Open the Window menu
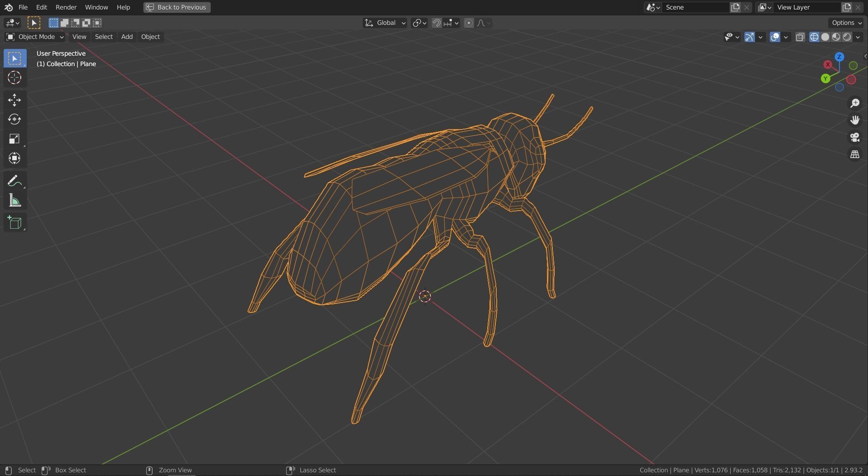Viewport: 868px width, 476px height. [96, 7]
